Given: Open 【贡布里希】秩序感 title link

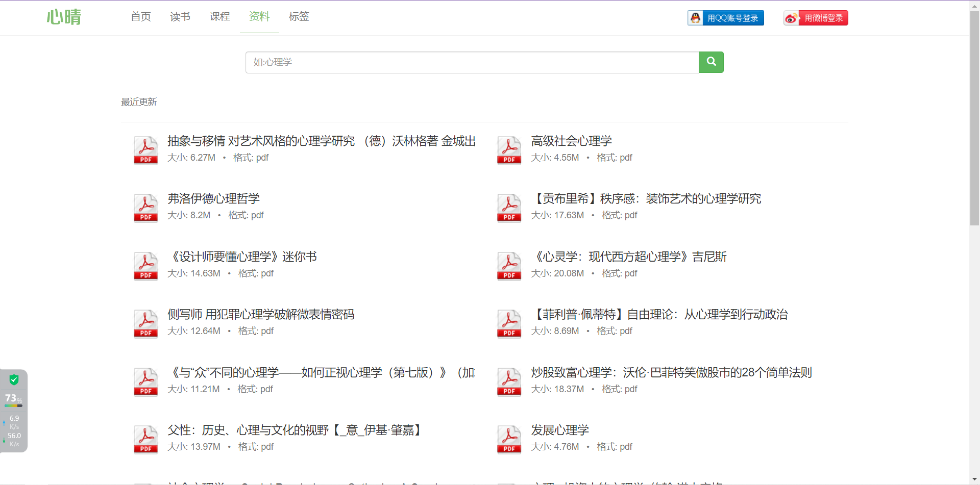Looking at the screenshot, I should tap(646, 198).
